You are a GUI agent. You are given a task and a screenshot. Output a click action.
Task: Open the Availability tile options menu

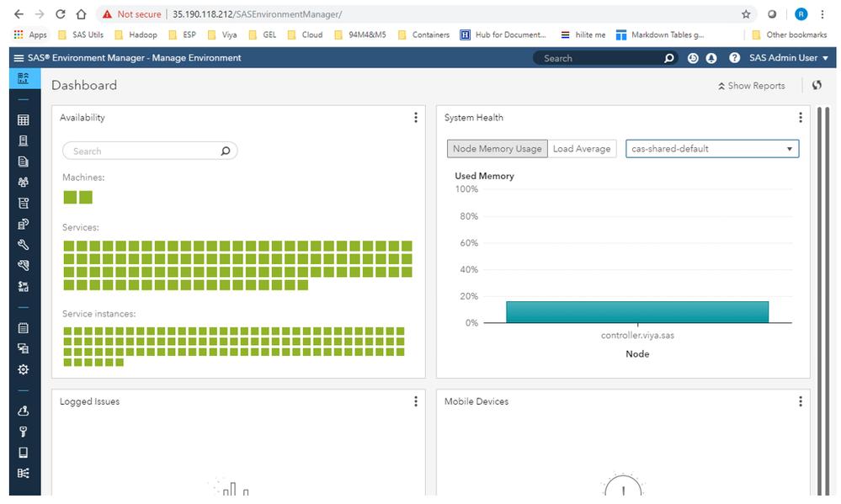416,118
